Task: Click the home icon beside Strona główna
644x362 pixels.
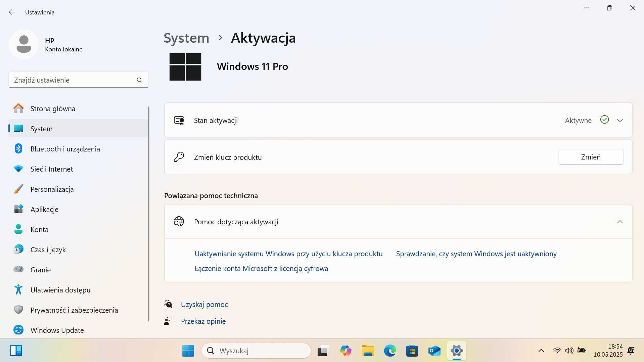Action: (x=18, y=108)
